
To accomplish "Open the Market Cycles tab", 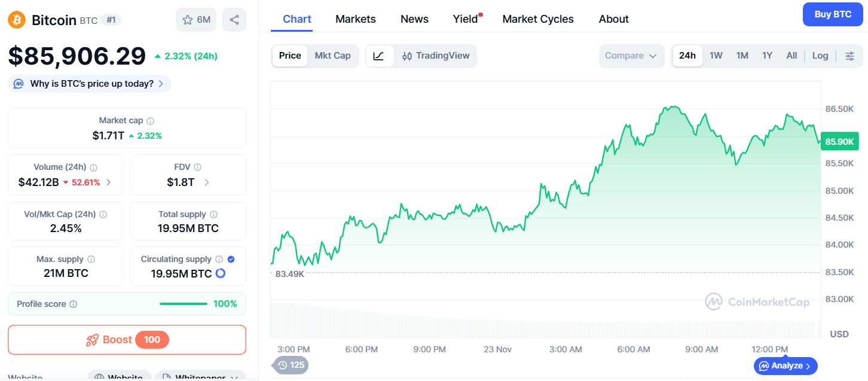I will pos(537,19).
